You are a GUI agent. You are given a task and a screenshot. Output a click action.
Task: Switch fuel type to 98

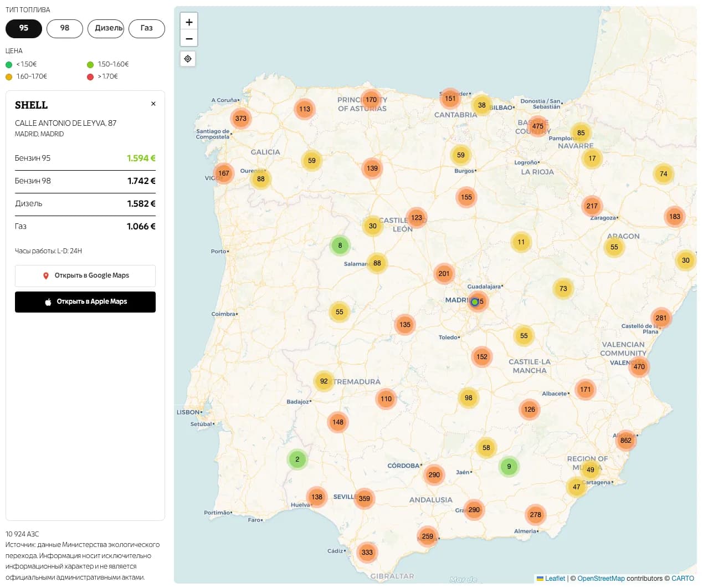(x=65, y=28)
